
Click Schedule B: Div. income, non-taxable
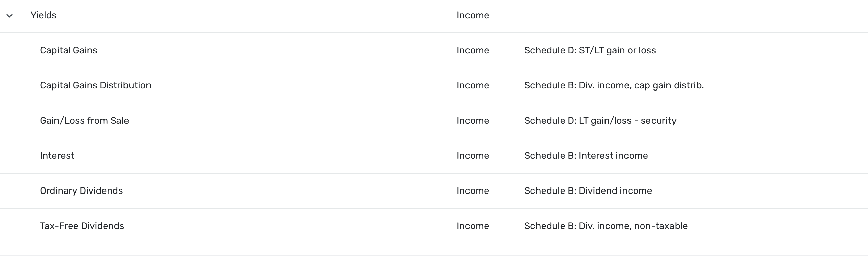click(606, 226)
